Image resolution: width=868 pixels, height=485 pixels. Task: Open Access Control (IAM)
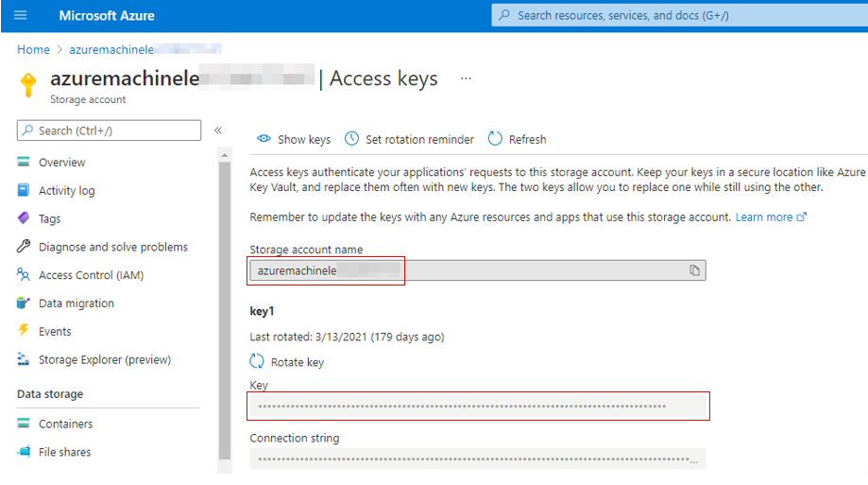91,275
